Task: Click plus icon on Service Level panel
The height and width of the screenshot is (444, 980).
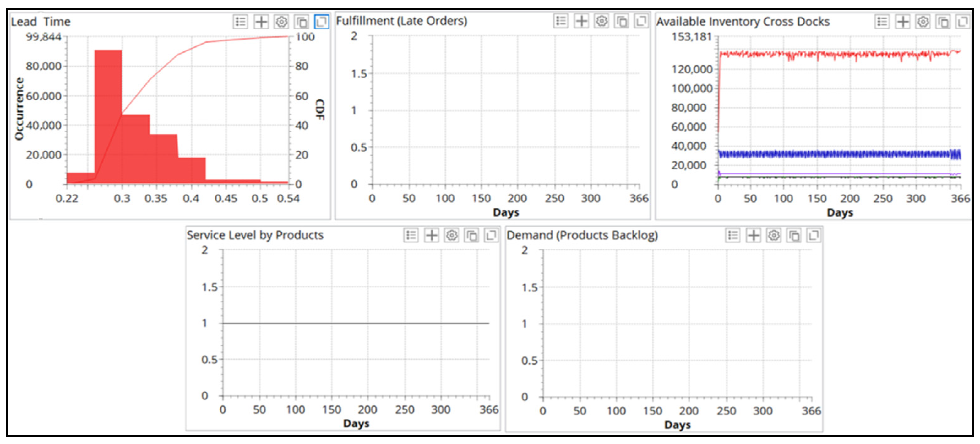Action: click(431, 236)
